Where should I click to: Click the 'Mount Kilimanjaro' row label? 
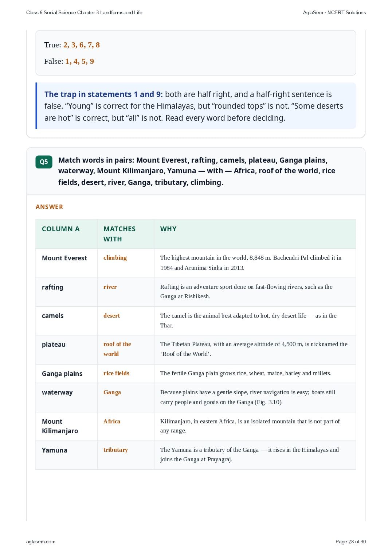(60, 426)
